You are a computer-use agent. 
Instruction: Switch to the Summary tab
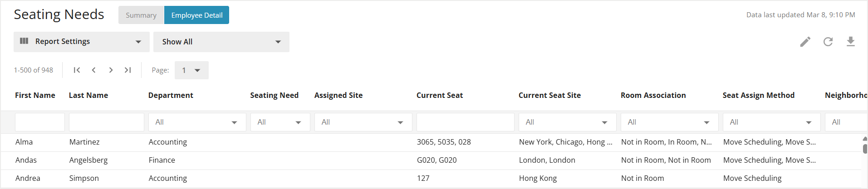[x=141, y=15]
